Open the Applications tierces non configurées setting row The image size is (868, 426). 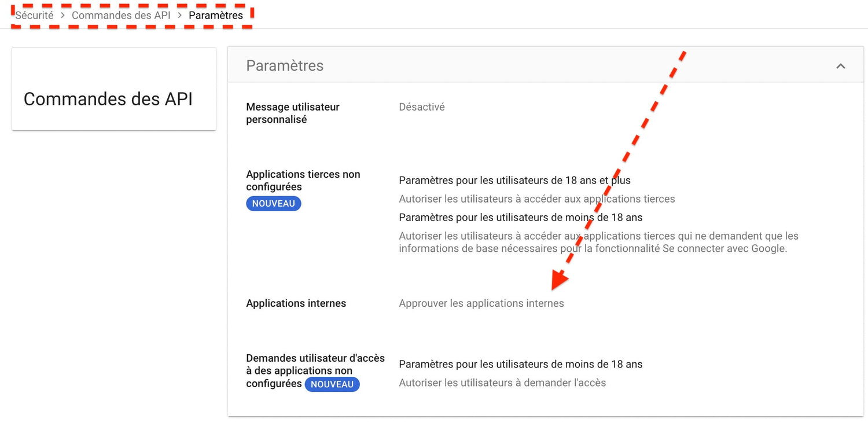click(303, 180)
